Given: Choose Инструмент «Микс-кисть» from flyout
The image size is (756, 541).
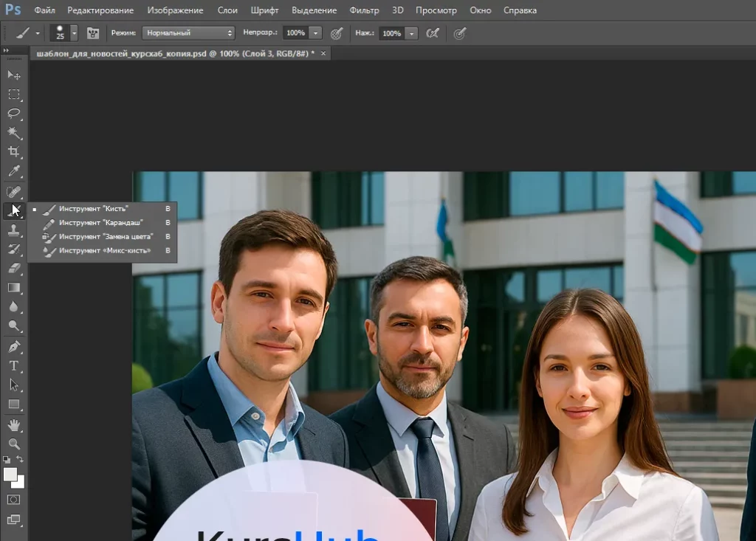Looking at the screenshot, I should 102,251.
